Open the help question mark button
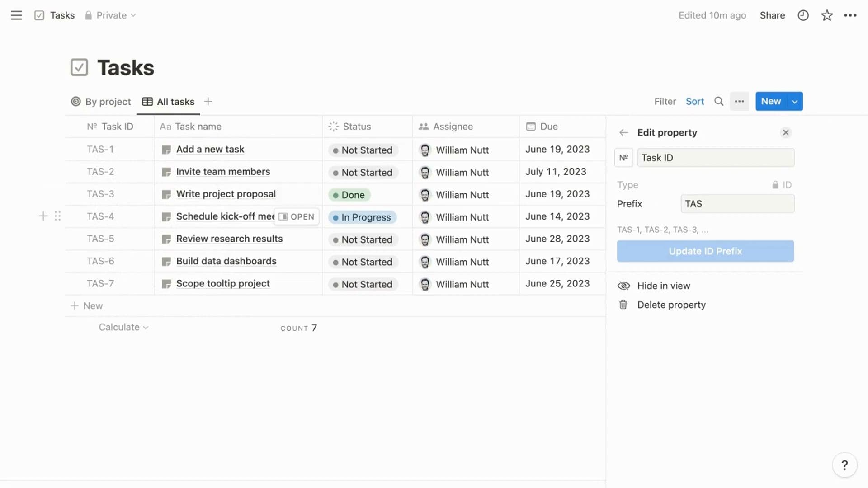868x488 pixels. coord(844,465)
